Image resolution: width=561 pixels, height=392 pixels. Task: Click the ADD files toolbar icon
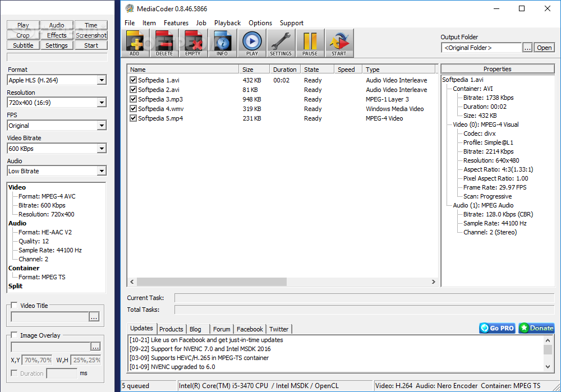click(135, 43)
